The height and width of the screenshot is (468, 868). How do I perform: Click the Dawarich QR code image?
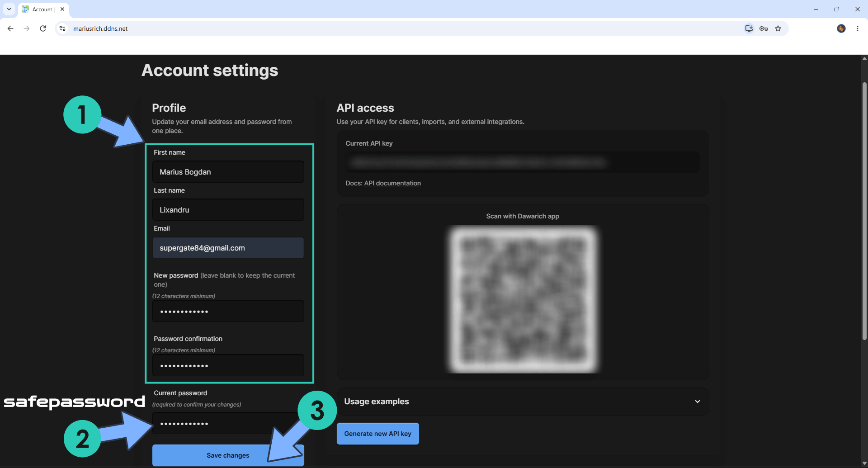pyautogui.click(x=523, y=299)
